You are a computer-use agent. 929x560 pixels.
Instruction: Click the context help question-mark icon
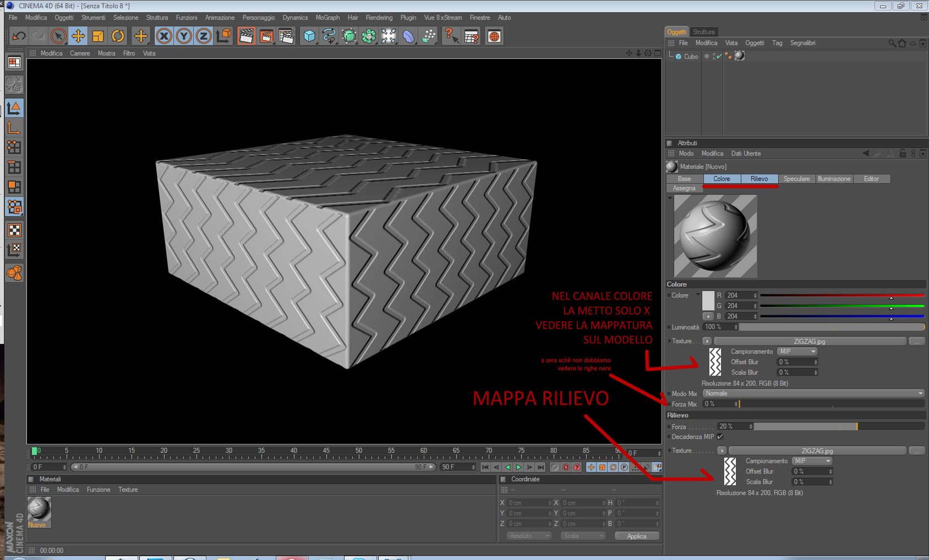click(x=451, y=36)
